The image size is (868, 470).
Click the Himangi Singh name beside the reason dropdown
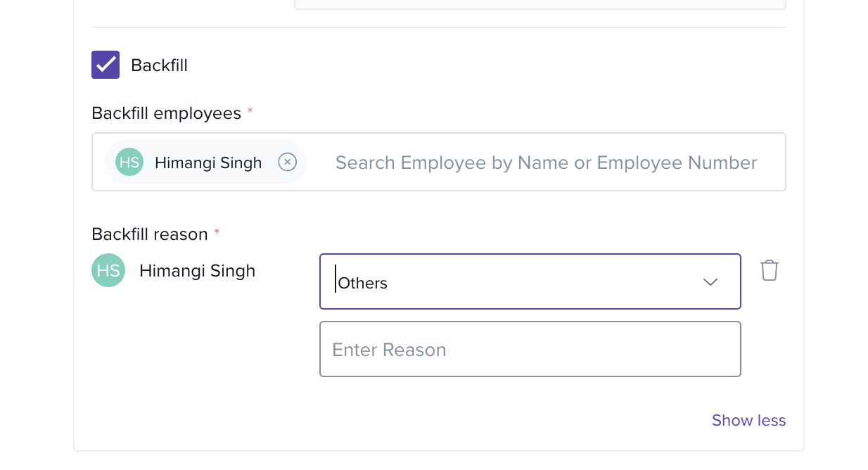click(197, 270)
